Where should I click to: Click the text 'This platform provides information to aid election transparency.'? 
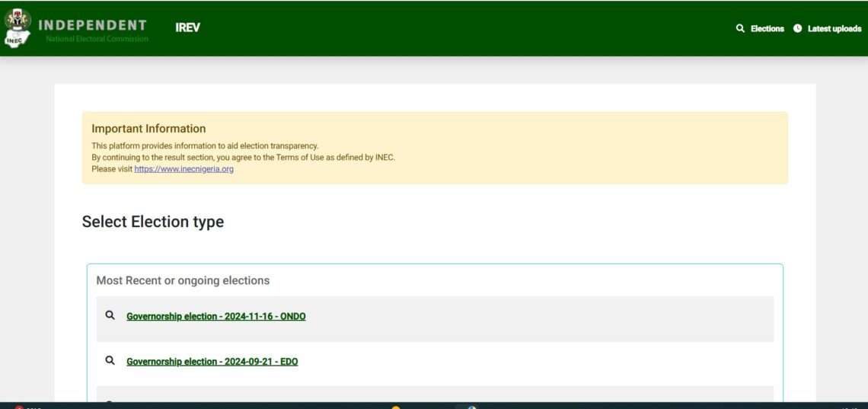pos(205,146)
